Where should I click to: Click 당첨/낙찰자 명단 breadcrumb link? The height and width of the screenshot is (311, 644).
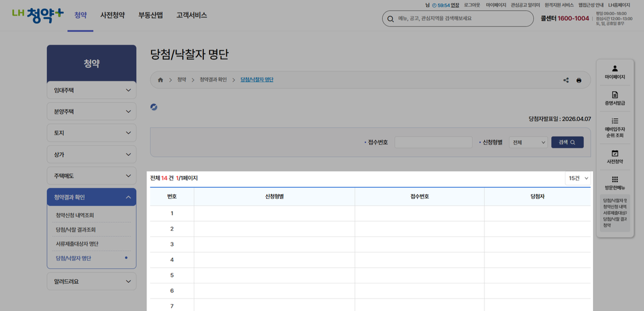point(257,80)
